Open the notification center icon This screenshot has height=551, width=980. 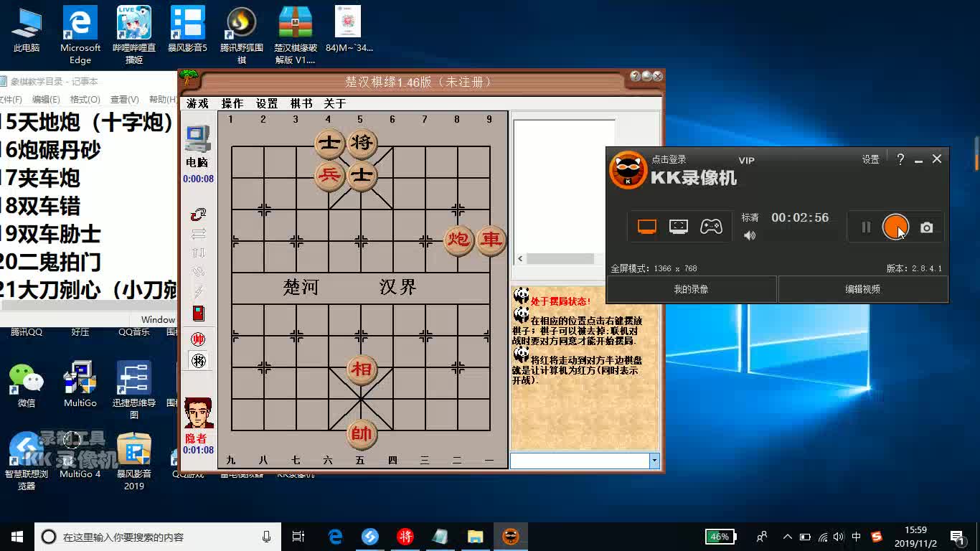[x=956, y=537]
